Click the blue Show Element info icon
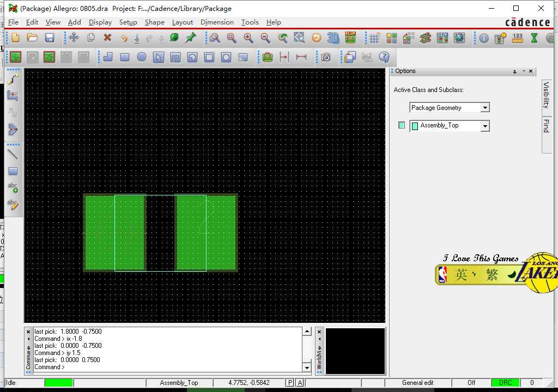558x392 pixels. (484, 38)
